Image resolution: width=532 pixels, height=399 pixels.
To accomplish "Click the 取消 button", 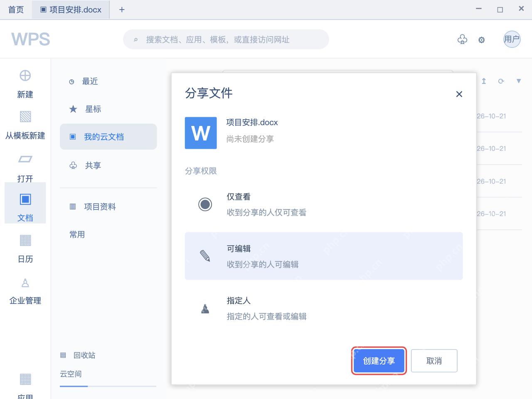I will [434, 361].
